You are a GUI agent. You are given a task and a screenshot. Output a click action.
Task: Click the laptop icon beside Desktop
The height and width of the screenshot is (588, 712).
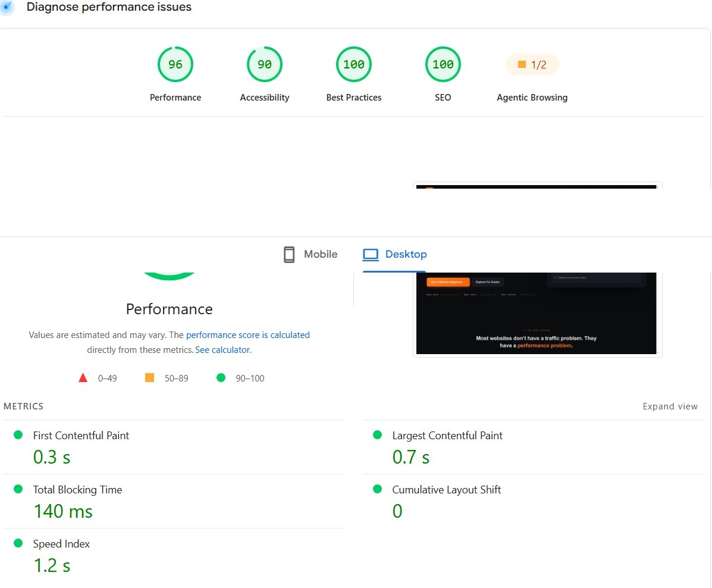pos(371,255)
